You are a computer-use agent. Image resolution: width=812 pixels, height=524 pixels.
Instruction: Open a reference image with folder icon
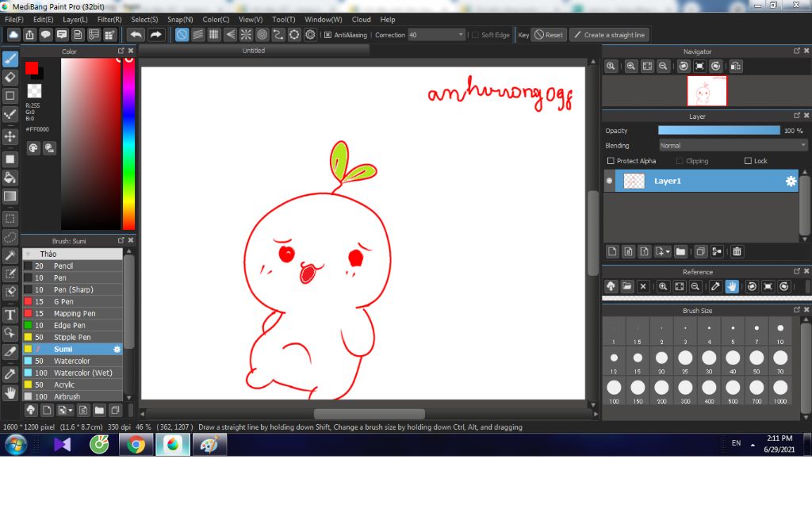[627, 286]
